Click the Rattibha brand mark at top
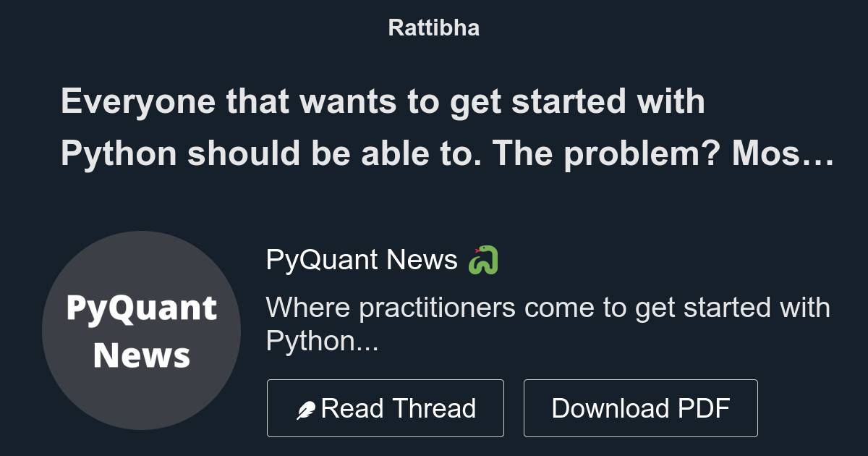868x456 pixels. [x=433, y=28]
